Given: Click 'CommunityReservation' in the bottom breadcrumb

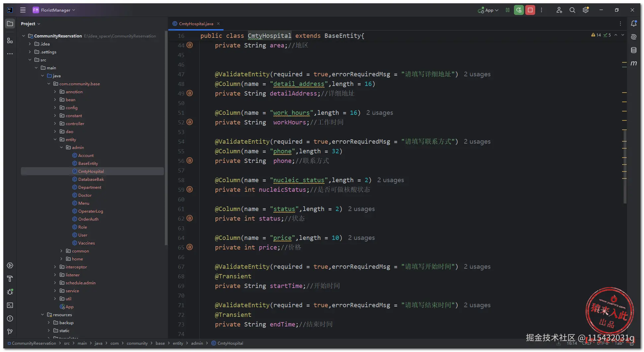Looking at the screenshot, I should click(x=34, y=343).
